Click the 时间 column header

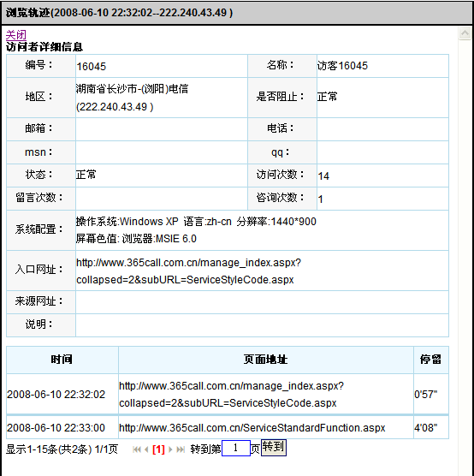coord(62,360)
